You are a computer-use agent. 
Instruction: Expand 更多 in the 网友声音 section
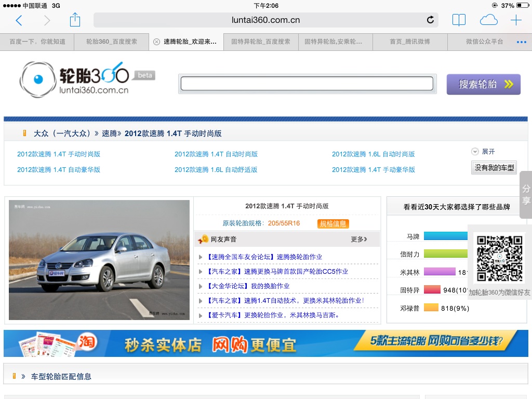coord(358,240)
